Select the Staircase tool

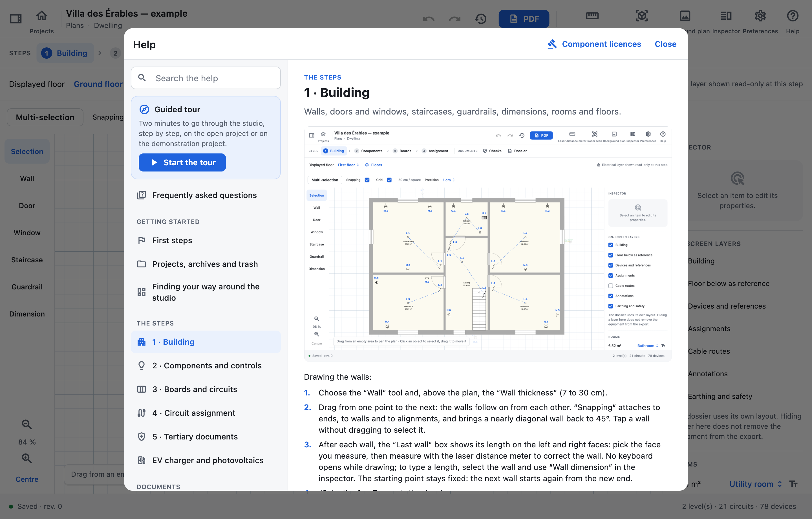[x=27, y=260]
